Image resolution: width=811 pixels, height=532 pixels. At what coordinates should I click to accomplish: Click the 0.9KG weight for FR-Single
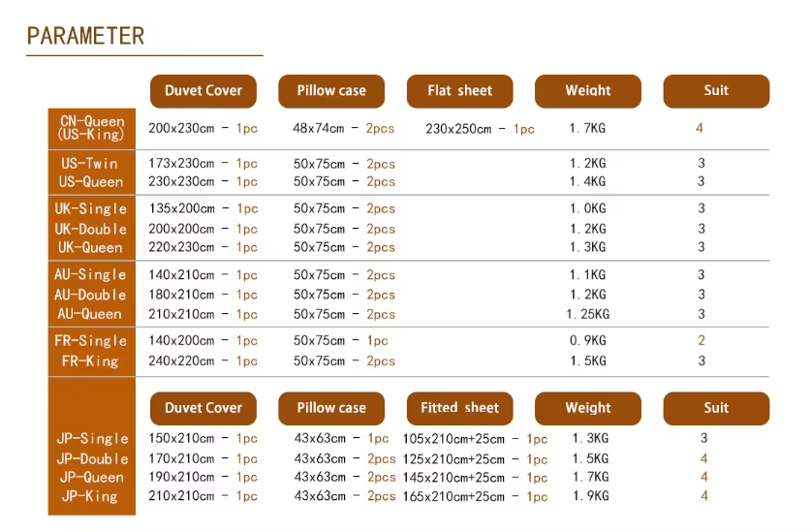point(587,340)
